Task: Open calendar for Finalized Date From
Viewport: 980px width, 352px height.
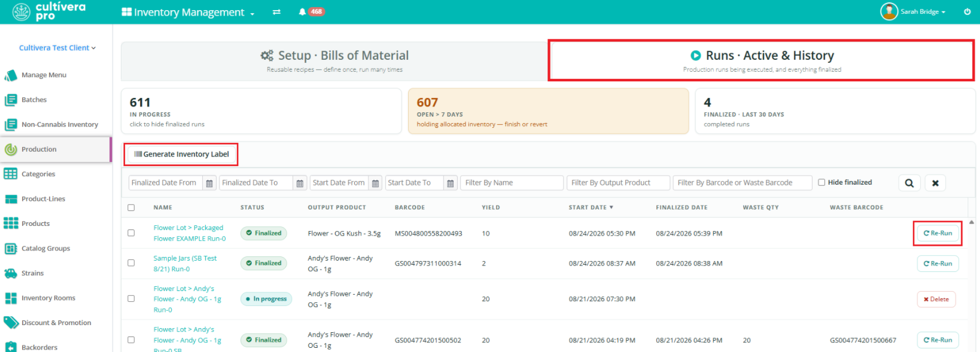Action: 209,183
